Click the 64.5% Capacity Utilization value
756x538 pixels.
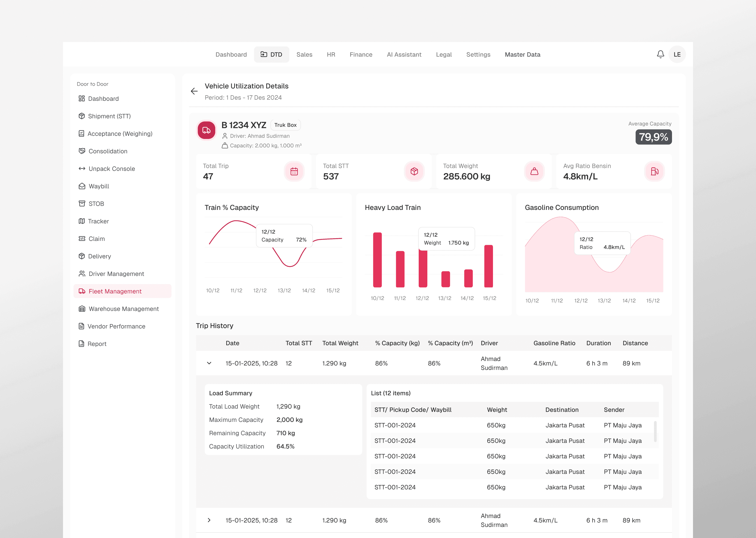pyautogui.click(x=285, y=446)
